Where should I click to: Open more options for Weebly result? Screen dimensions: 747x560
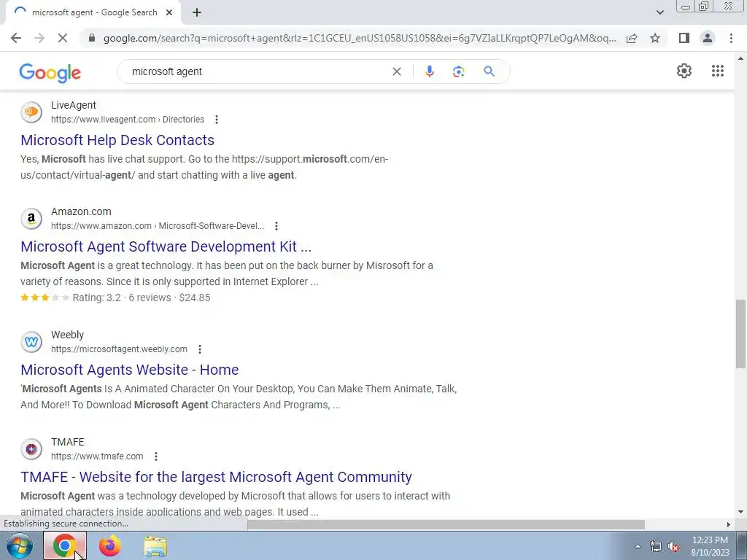(200, 349)
